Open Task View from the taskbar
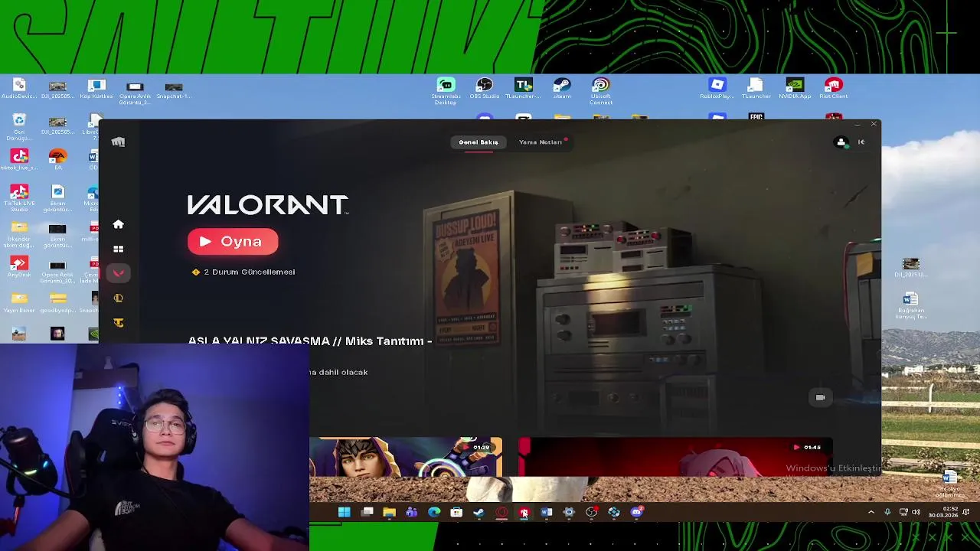This screenshot has height=551, width=980. click(x=367, y=512)
